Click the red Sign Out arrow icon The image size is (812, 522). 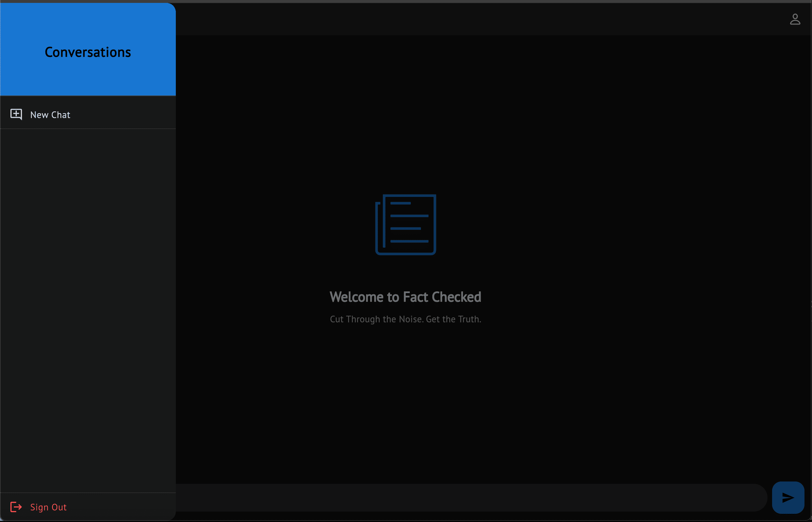coord(16,507)
